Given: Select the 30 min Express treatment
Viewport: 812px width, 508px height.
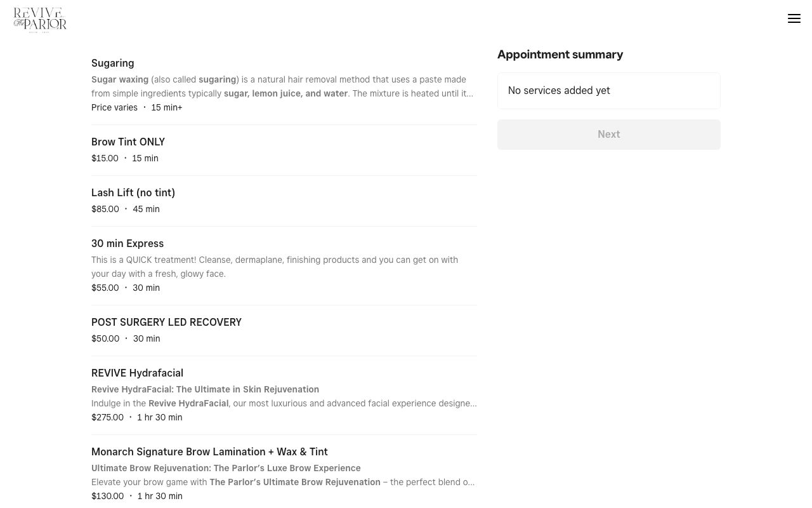Looking at the screenshot, I should click(128, 244).
